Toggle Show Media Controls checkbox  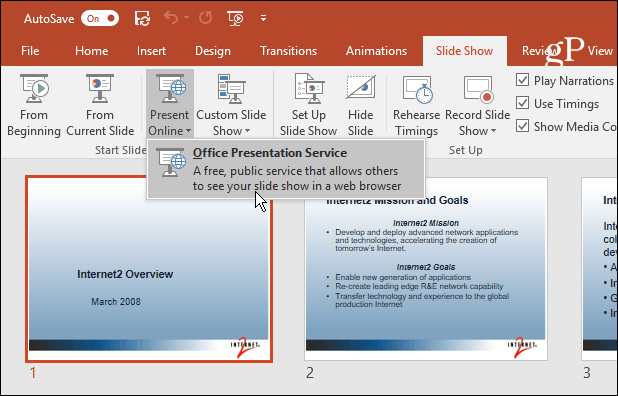click(522, 126)
